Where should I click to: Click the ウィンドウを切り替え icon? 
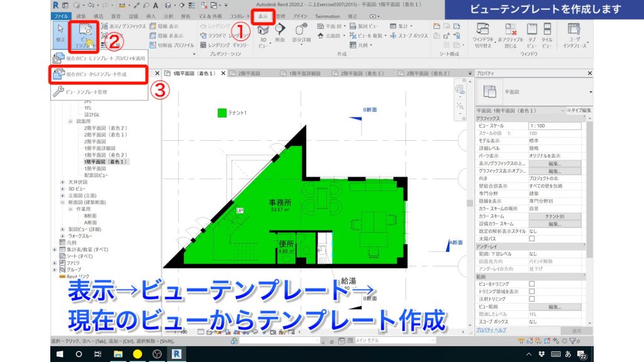coord(482,28)
